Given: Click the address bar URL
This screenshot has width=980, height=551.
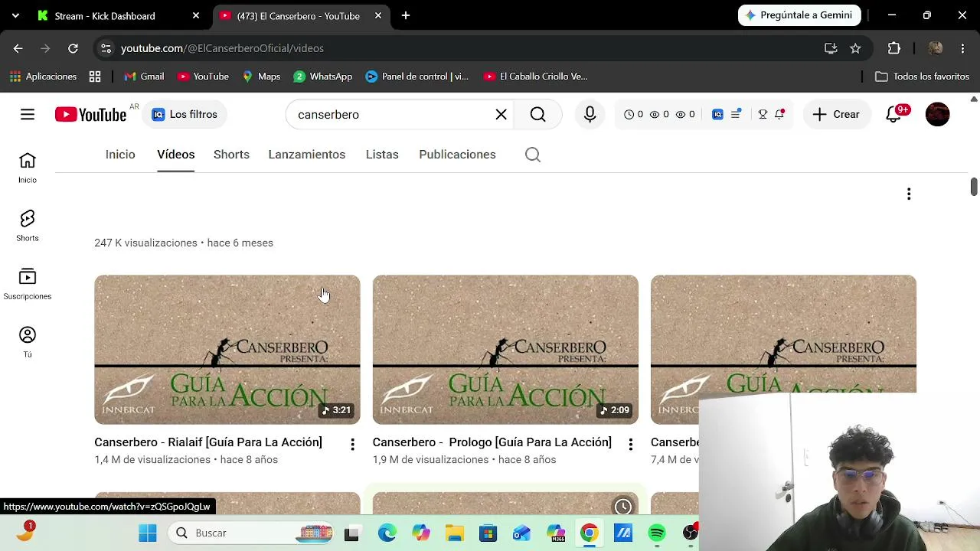Looking at the screenshot, I should tap(222, 48).
